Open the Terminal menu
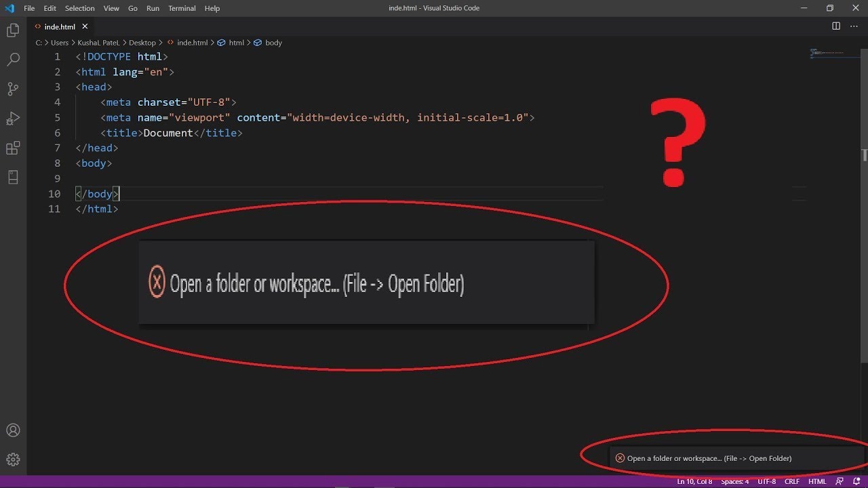This screenshot has width=868, height=488. [182, 8]
